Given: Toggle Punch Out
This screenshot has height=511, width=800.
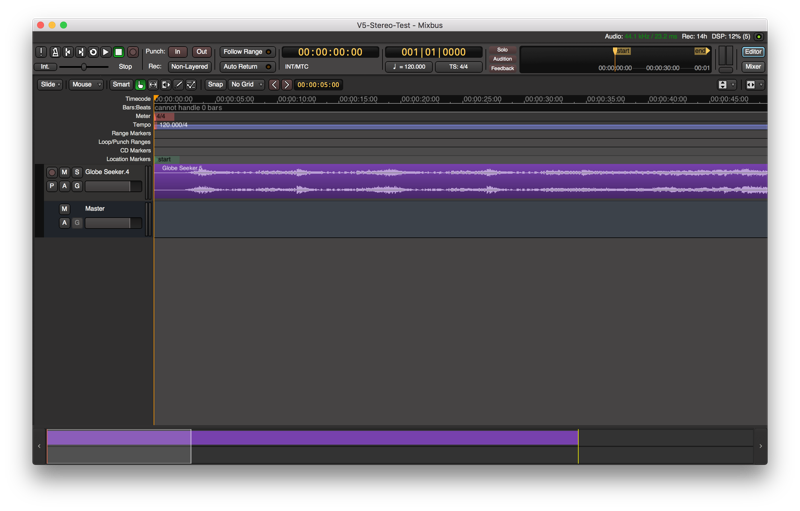Looking at the screenshot, I should (202, 52).
